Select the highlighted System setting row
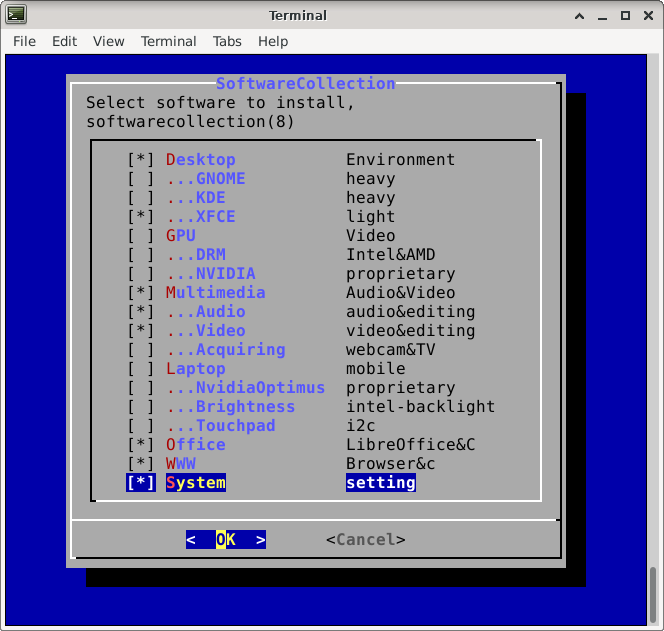Image resolution: width=664 pixels, height=631 pixels. pos(196,483)
